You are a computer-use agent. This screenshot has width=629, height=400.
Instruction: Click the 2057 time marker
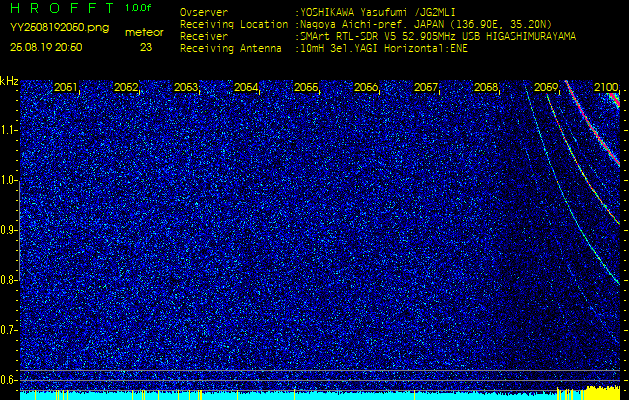pyautogui.click(x=426, y=87)
